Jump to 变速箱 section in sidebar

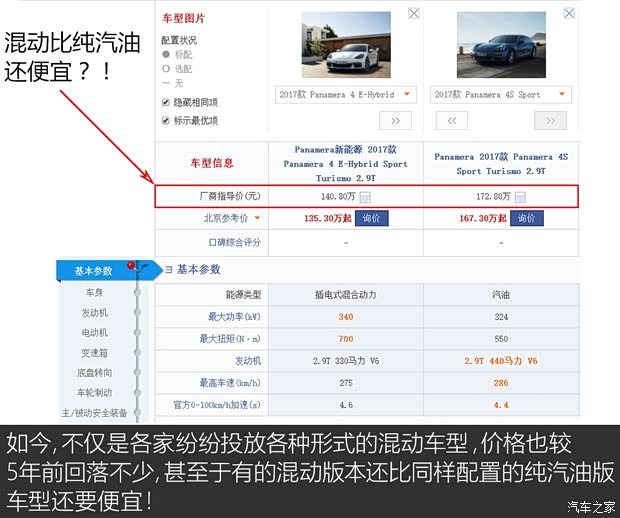click(x=95, y=353)
